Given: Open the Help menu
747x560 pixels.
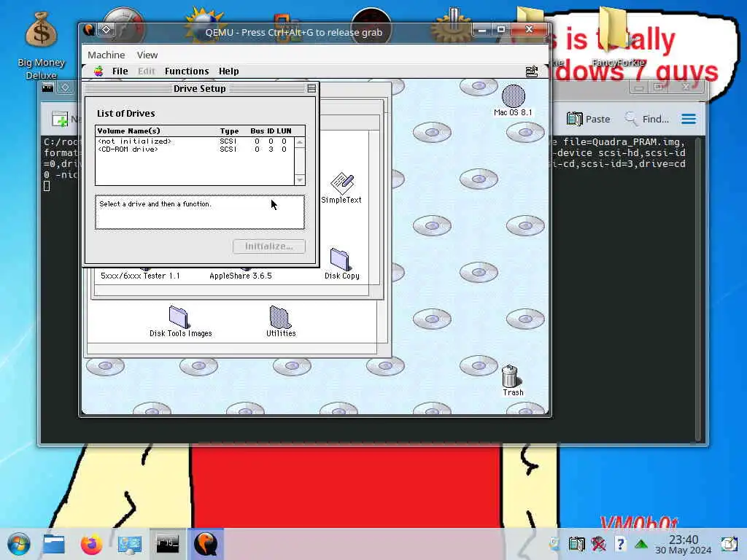Looking at the screenshot, I should click(x=228, y=71).
